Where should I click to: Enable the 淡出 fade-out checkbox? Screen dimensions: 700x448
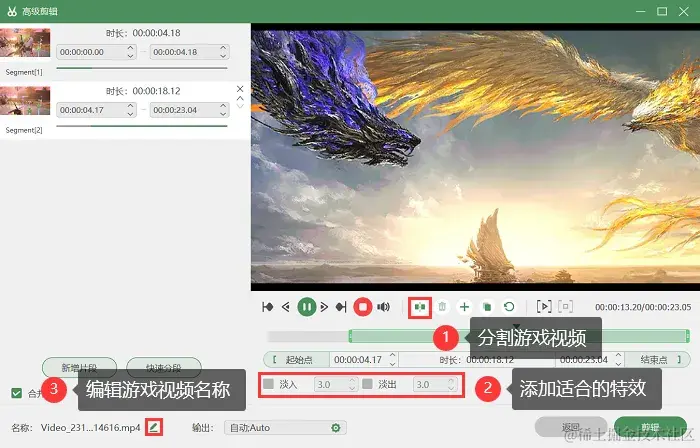click(x=367, y=384)
